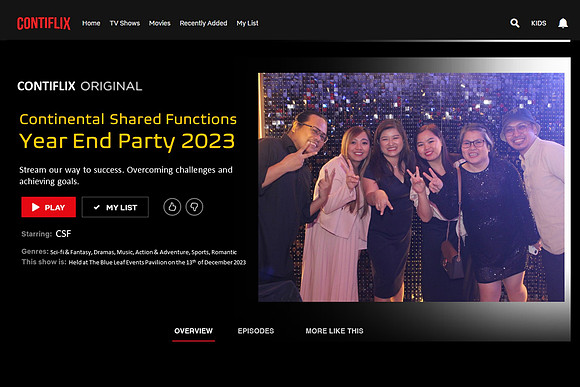The width and height of the screenshot is (580, 387).
Task: Toggle the checkmark on MY LIST
Action: (97, 207)
